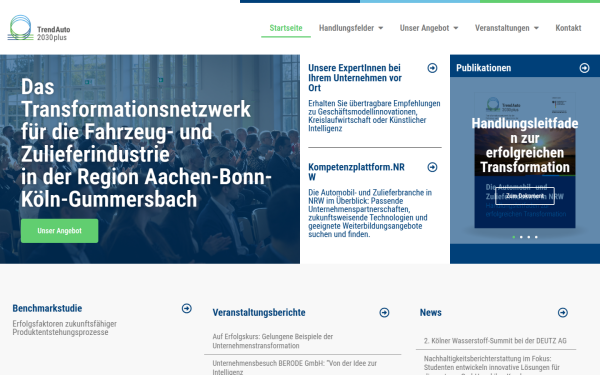Click arrow icon beside Benchmarkstudie
This screenshot has width=600, height=375.
pos(187,308)
